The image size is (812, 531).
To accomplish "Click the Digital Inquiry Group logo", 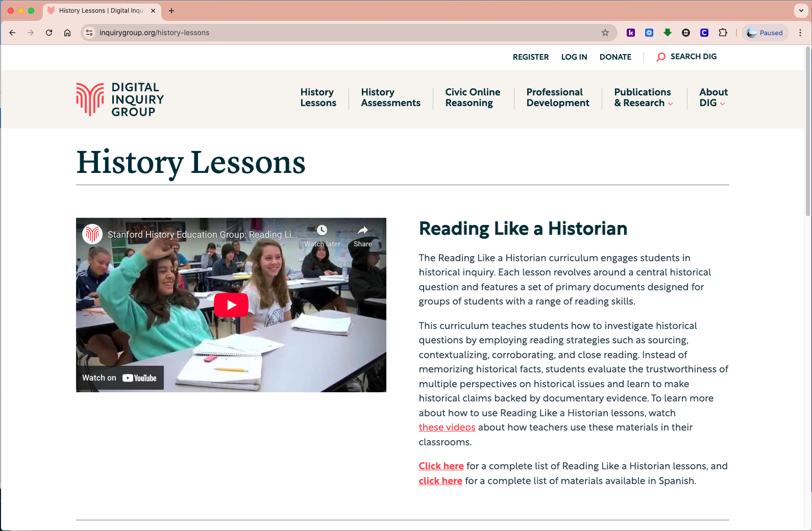I will 120,99.
